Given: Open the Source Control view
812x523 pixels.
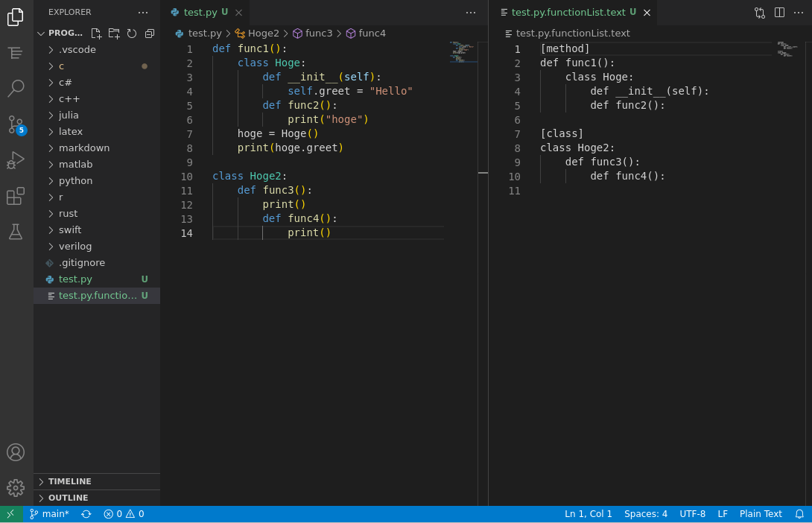Looking at the screenshot, I should pos(16,123).
